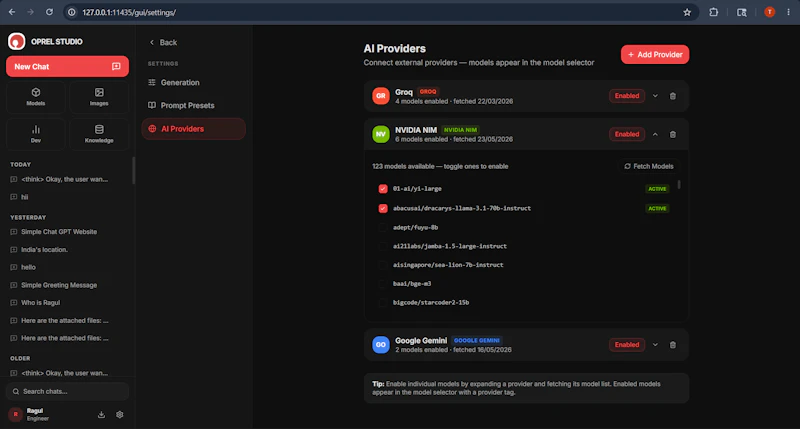Toggle Groq Enabled status button
This screenshot has height=429, width=800.
[627, 96]
